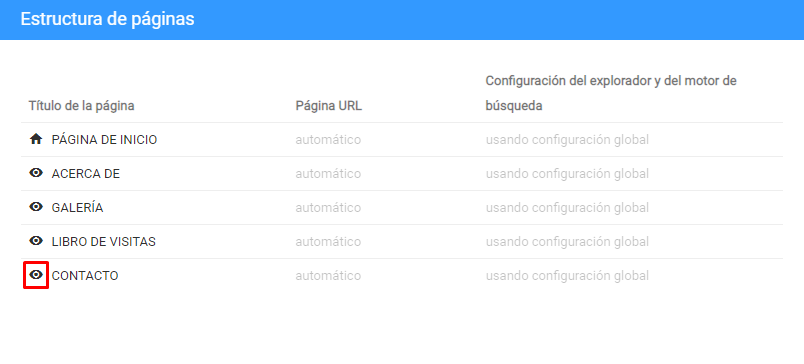Edit the automático URL for ACERCA DE
The image size is (804, 364).
click(328, 174)
